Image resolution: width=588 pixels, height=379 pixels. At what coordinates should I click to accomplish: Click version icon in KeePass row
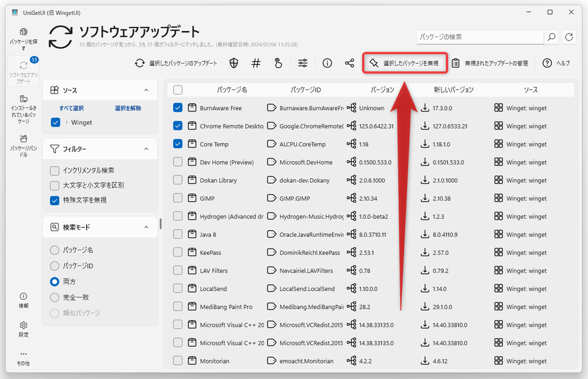tap(351, 252)
